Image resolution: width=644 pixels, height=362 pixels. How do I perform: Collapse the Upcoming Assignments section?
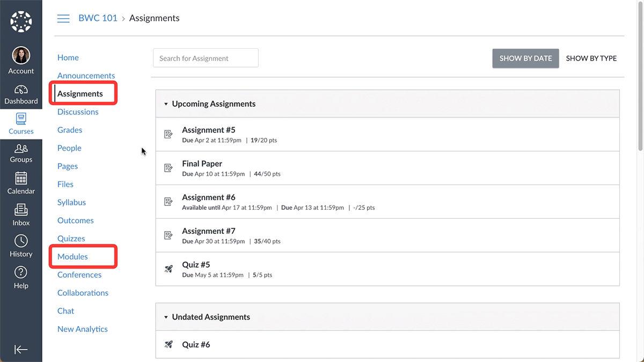166,104
